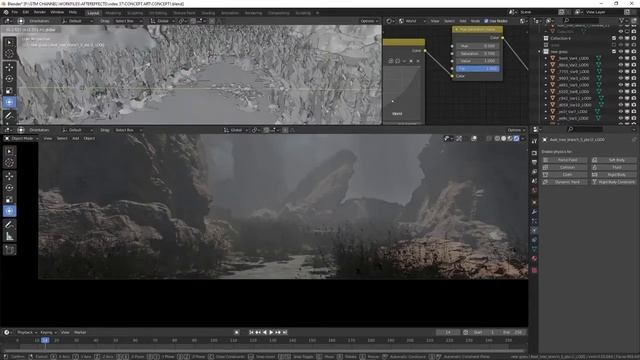Open the Output properties tab
The image size is (640, 360).
tap(534, 162)
